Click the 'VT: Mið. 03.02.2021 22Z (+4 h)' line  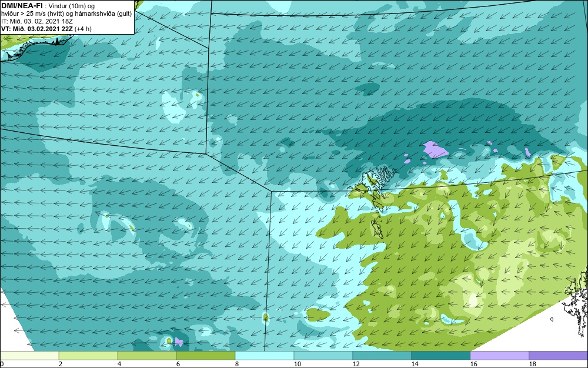point(46,29)
